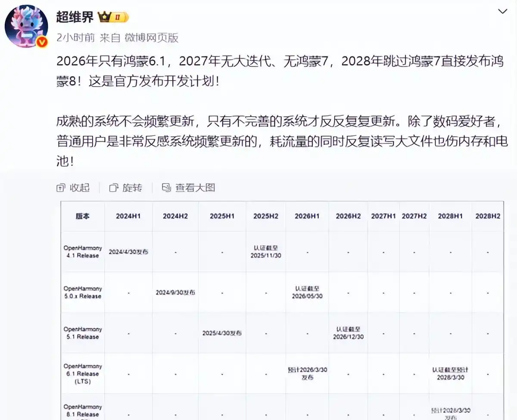Open the post options chevron menu
Image resolution: width=517 pixels, height=420 pixels.
[x=502, y=11]
